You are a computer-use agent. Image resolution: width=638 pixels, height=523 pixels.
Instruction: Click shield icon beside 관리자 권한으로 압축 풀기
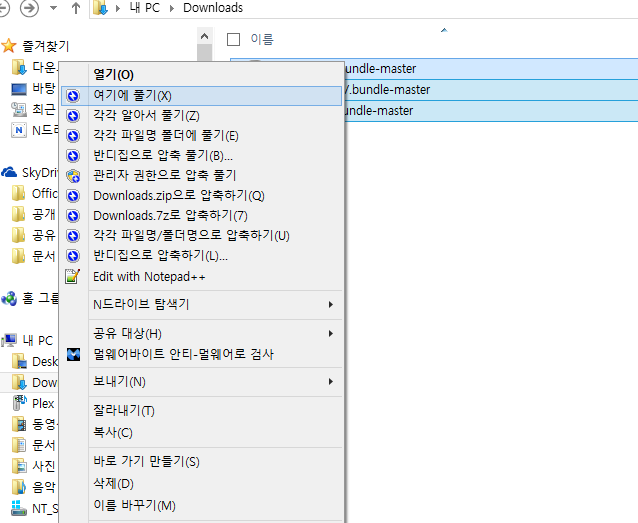73,176
